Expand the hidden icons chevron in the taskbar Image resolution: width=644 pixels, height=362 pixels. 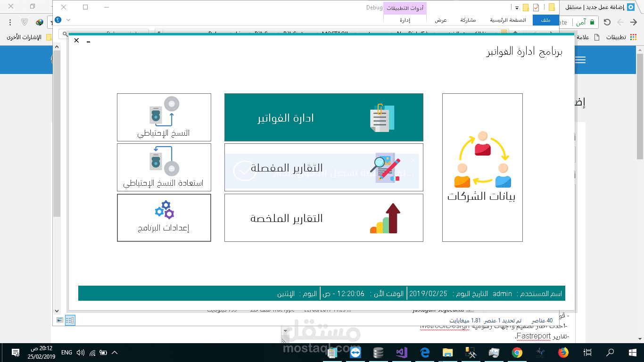coord(114,352)
